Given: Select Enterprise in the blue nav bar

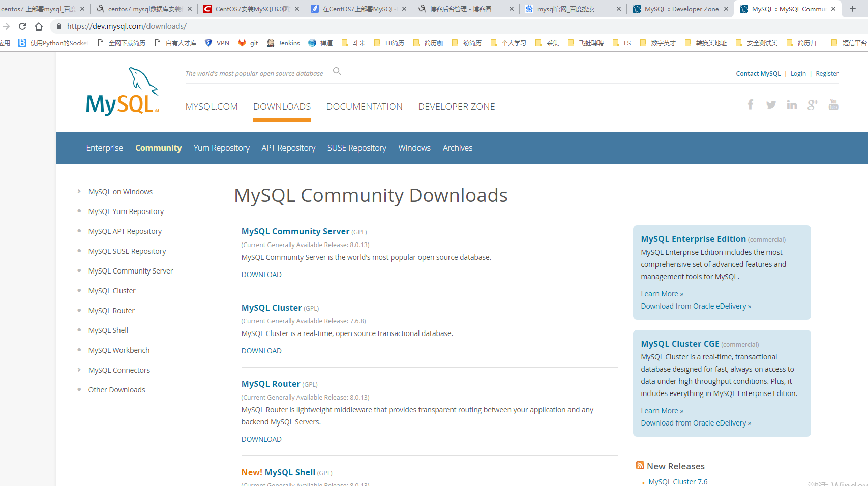Looking at the screenshot, I should [x=105, y=148].
